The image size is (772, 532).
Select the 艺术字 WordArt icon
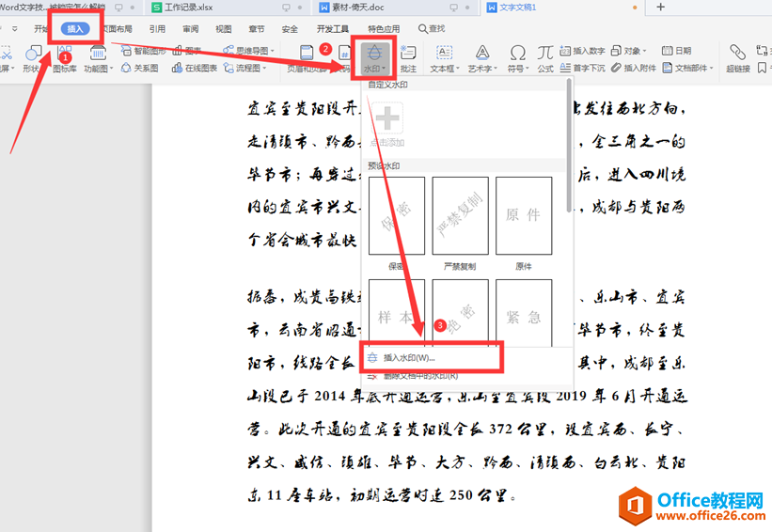[x=482, y=58]
